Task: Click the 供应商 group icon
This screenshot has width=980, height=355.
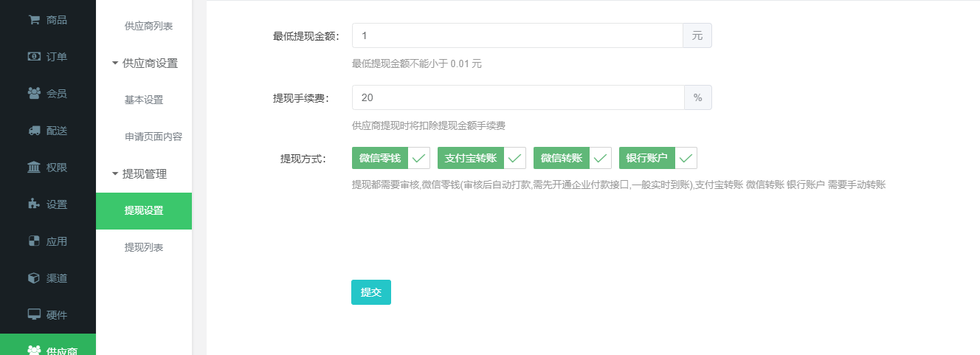Action: pos(34,351)
